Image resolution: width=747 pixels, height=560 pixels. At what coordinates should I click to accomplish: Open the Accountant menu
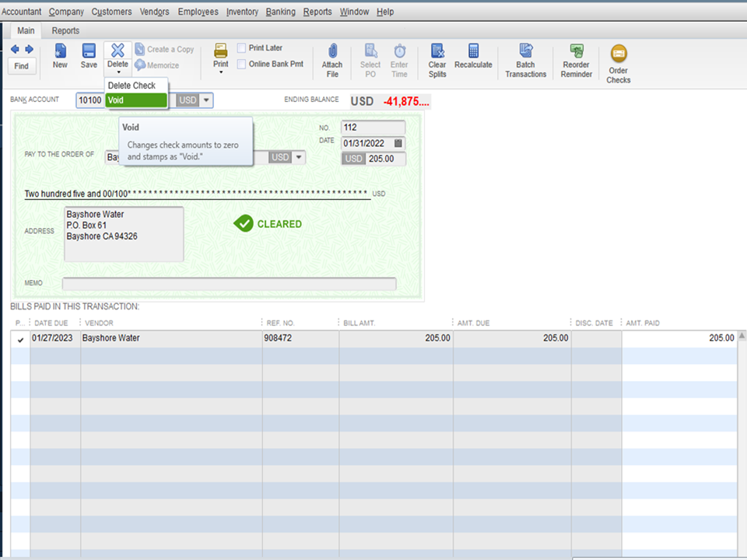22,12
